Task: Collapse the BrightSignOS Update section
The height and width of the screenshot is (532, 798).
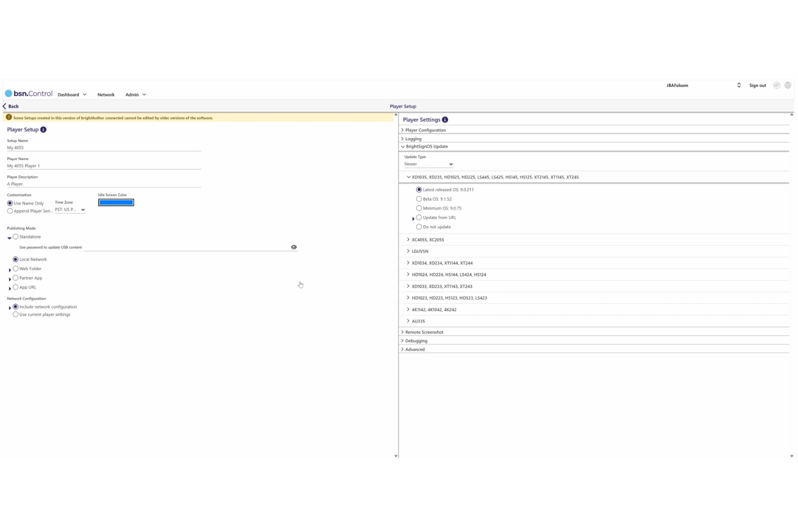Action: [x=402, y=147]
